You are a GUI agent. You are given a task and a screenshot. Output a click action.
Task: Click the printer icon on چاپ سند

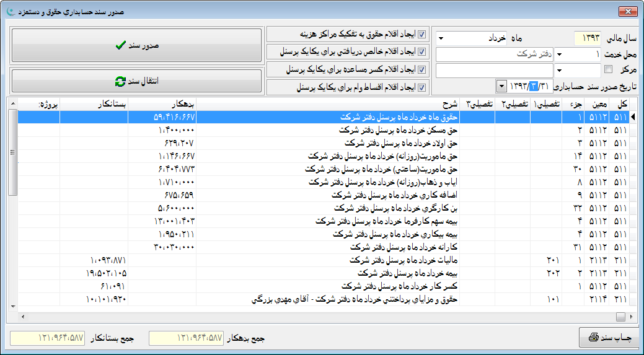tap(594, 338)
